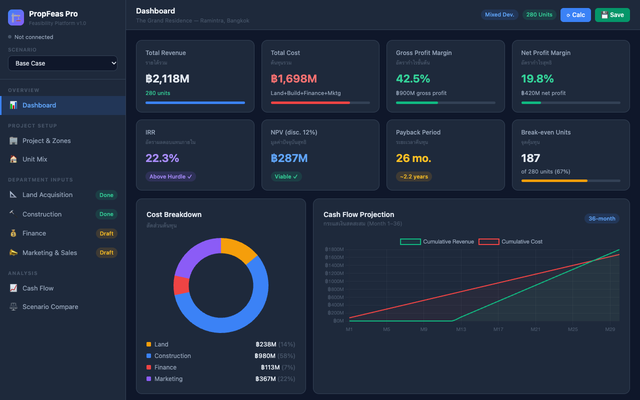This screenshot has height=400, width=640.
Task: Open the Unit Mix section
Action: (63, 159)
